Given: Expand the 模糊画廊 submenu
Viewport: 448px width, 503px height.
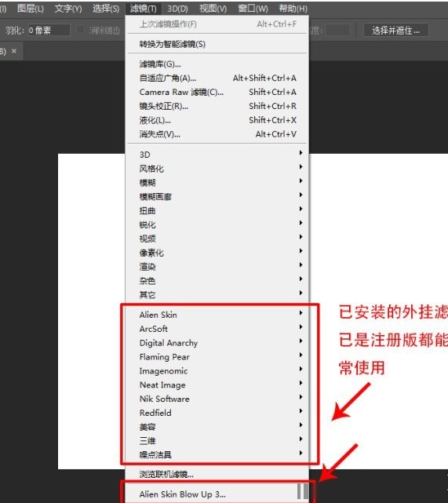Looking at the screenshot, I should pyautogui.click(x=217, y=196).
